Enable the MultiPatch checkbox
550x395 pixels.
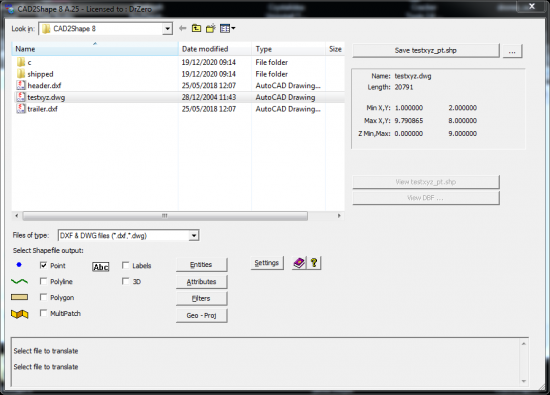pos(43,313)
